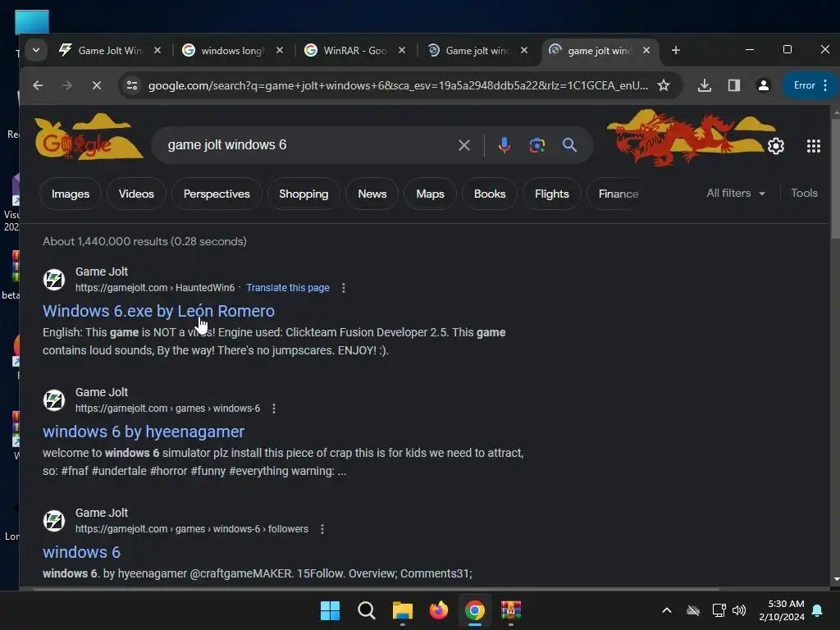Open Windows 6.exe by León Romero result
Screen dimensions: 840x630
[x=158, y=311]
